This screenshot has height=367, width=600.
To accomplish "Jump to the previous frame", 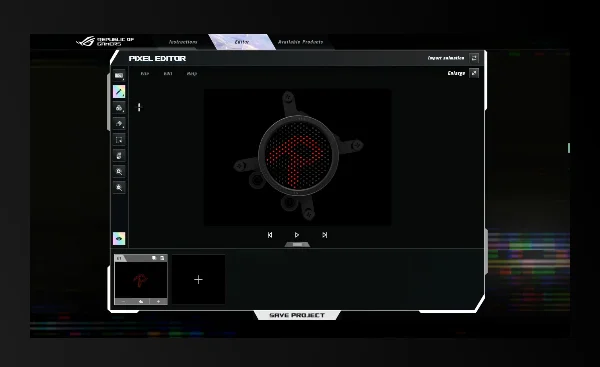I will (270, 235).
